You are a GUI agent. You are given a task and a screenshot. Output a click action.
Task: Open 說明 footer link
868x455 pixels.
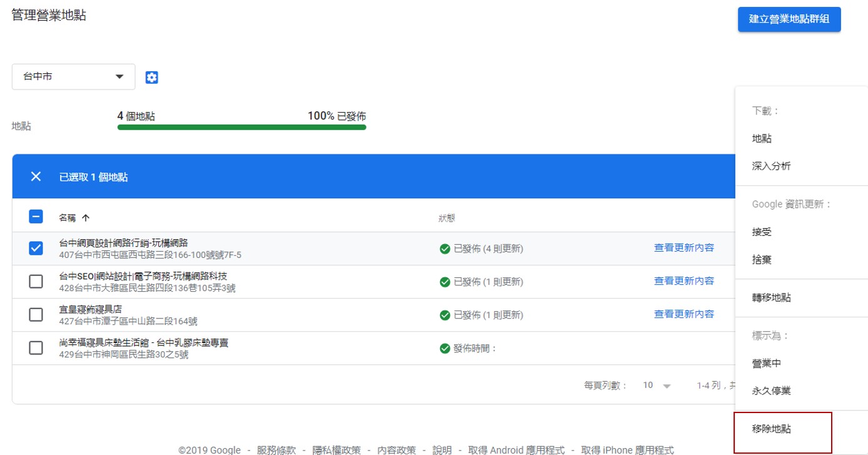[442, 450]
